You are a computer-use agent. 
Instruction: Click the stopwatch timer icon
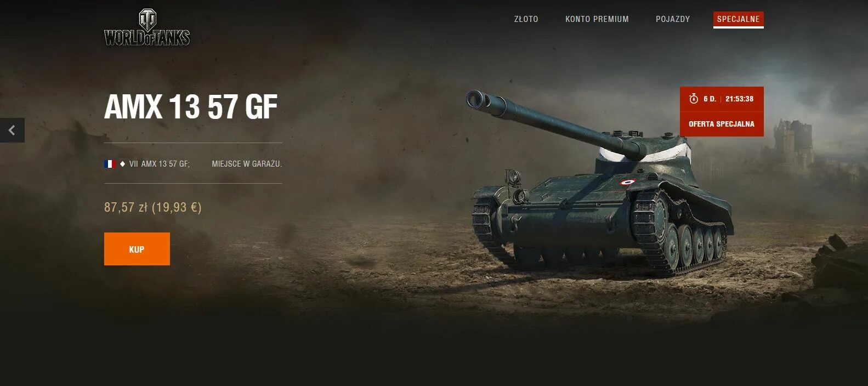694,99
